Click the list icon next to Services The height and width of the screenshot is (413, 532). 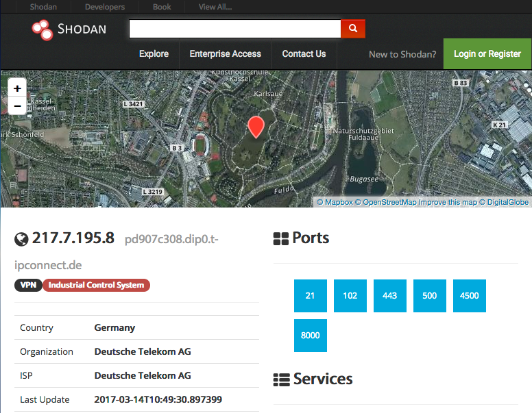coord(281,379)
